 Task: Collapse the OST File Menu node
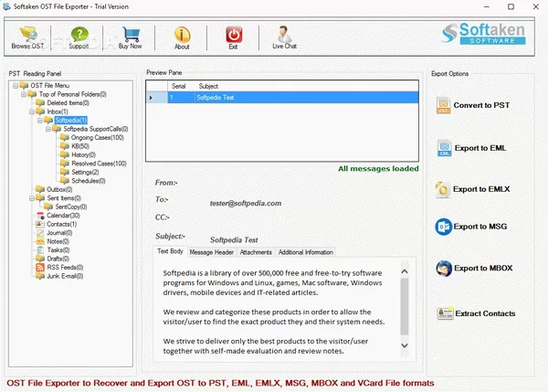coord(16,86)
